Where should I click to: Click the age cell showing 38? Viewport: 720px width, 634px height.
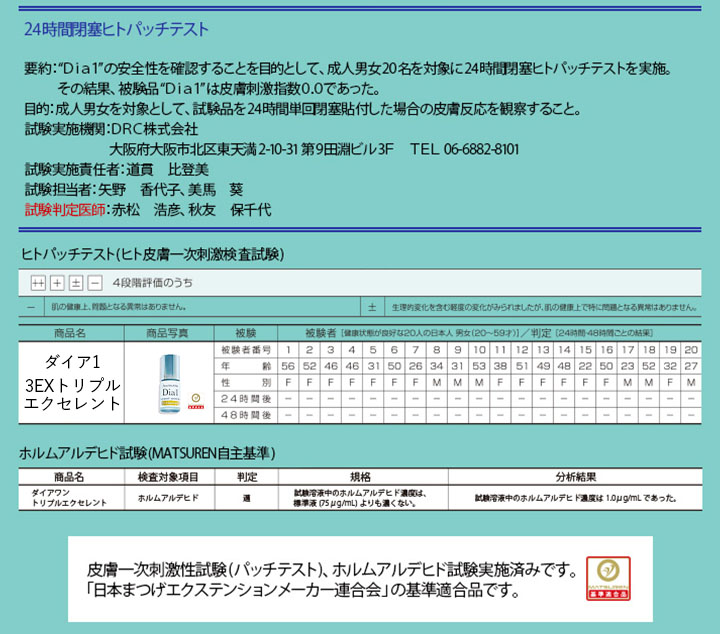click(x=500, y=366)
